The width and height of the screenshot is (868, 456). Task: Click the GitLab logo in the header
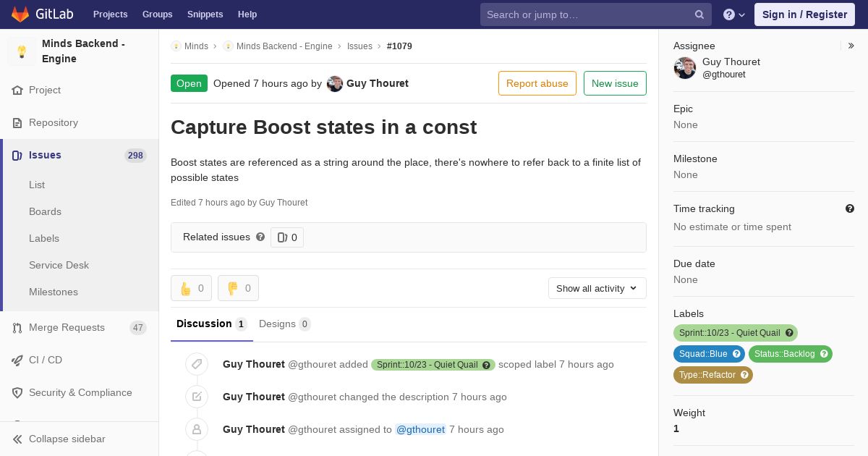click(x=41, y=14)
